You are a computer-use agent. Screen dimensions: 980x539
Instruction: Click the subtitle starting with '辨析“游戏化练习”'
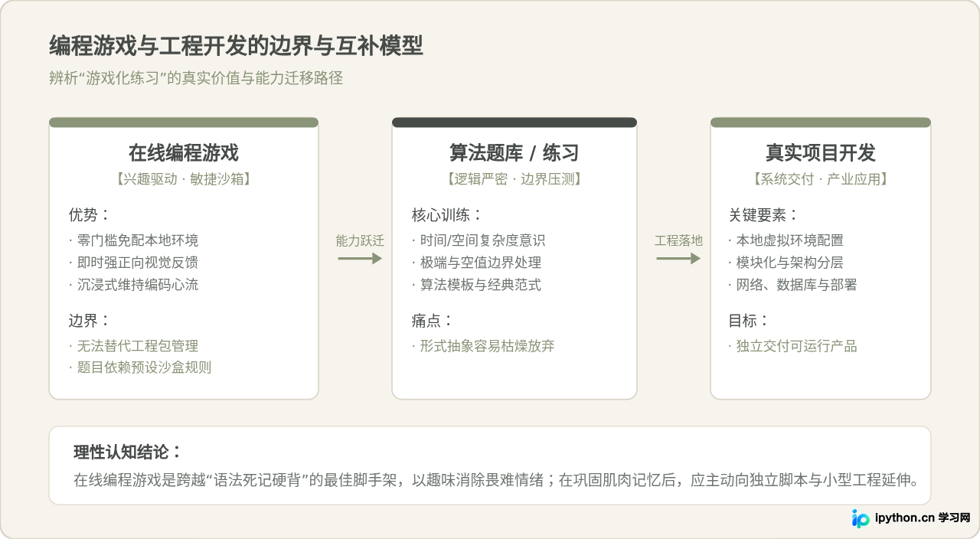196,78
